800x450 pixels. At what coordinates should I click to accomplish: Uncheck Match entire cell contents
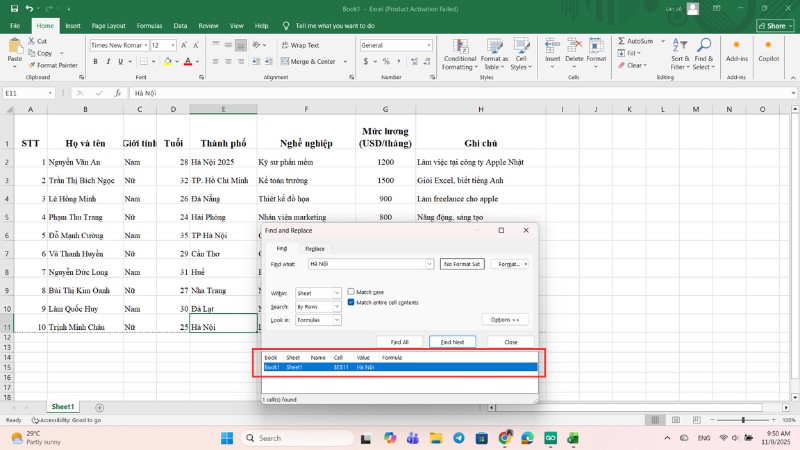coord(351,302)
